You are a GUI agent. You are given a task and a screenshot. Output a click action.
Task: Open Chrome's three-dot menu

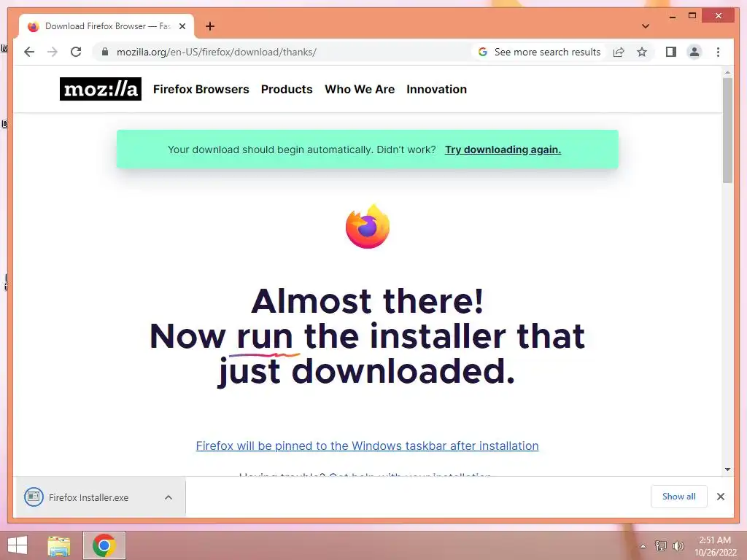click(718, 52)
